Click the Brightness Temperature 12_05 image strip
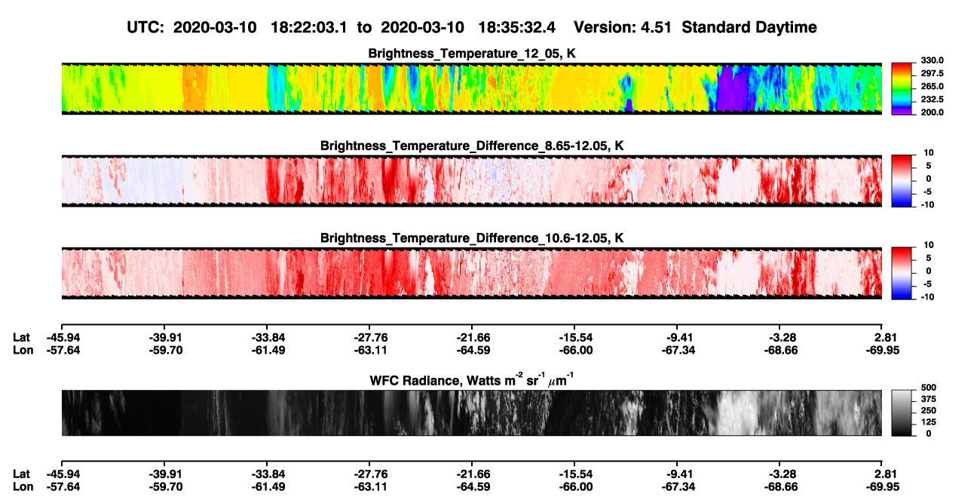The image size is (980, 503). (x=471, y=88)
